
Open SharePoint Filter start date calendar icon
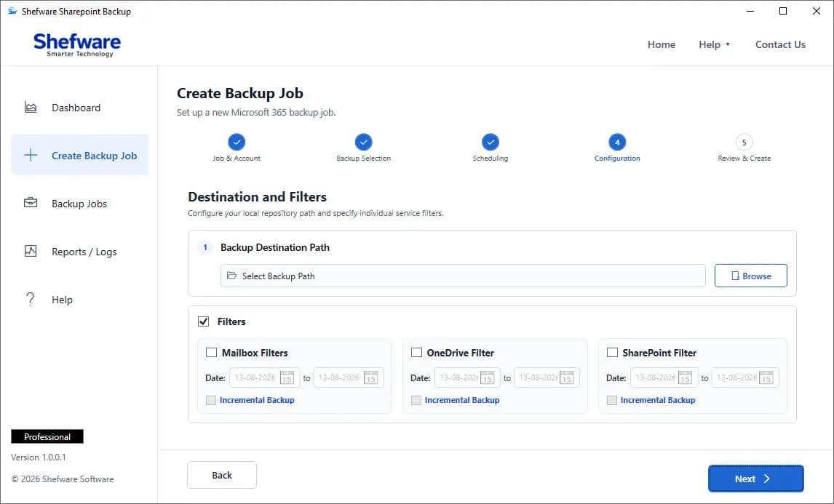[x=685, y=377]
